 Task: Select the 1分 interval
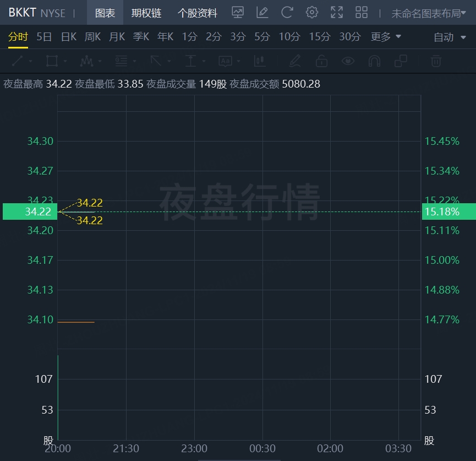click(x=190, y=37)
